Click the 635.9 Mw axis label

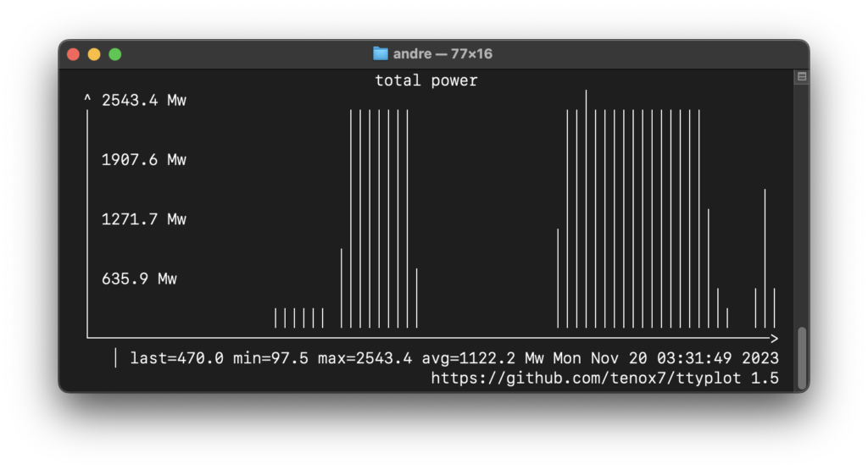(x=139, y=279)
